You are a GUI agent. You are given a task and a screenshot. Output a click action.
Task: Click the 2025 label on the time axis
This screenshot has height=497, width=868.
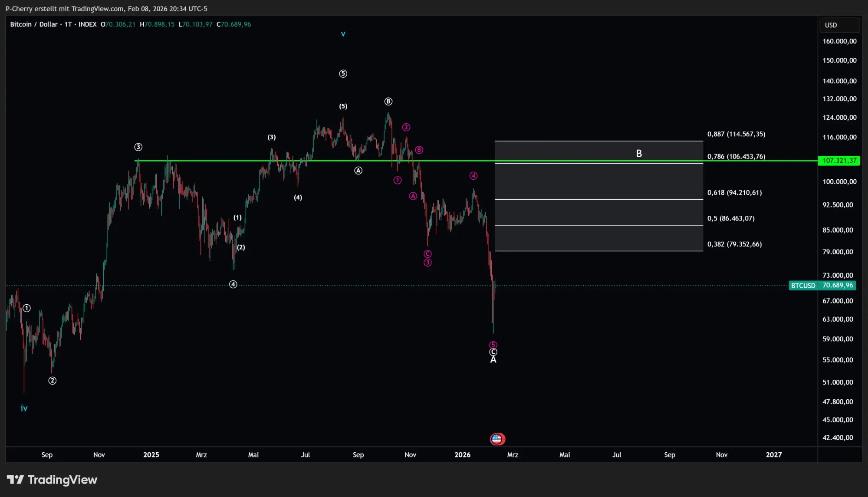tap(151, 454)
